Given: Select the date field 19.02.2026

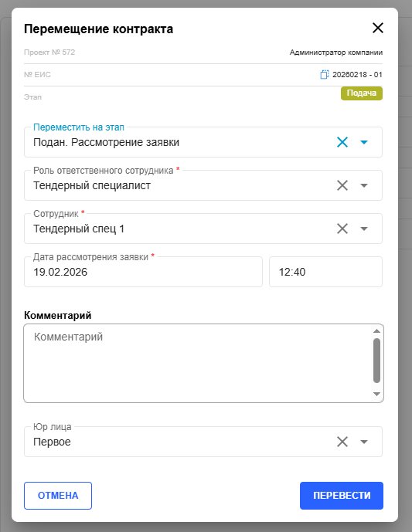Looking at the screenshot, I should pyautogui.click(x=143, y=272).
